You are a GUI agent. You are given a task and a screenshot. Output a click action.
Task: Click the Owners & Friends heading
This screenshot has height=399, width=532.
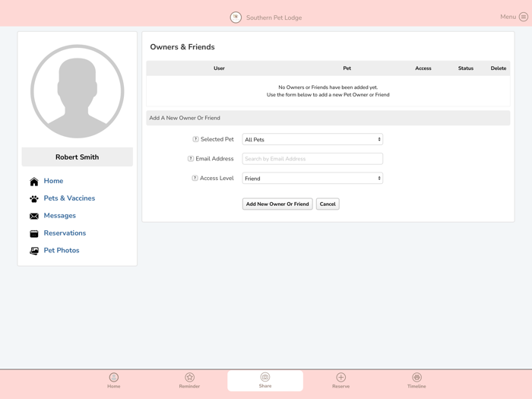pos(182,47)
